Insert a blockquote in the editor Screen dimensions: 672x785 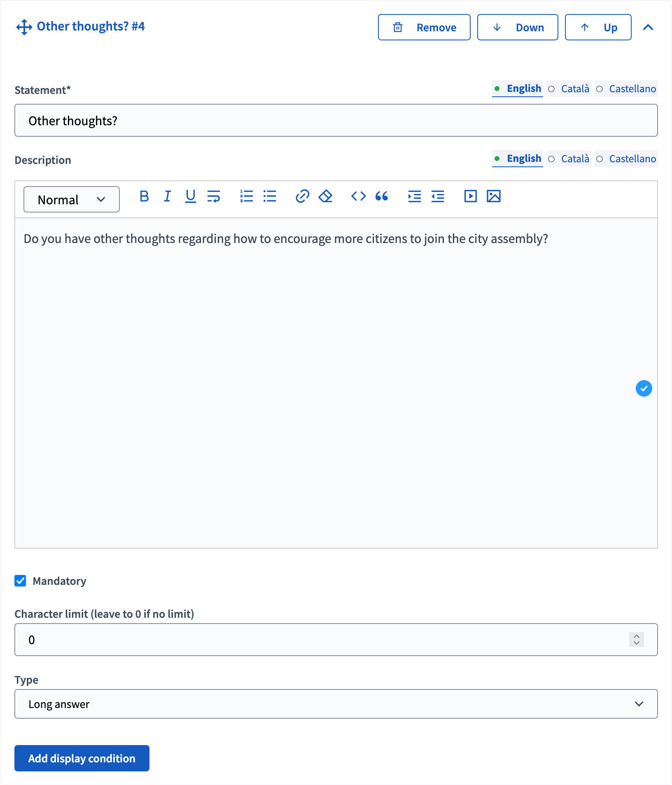(381, 196)
